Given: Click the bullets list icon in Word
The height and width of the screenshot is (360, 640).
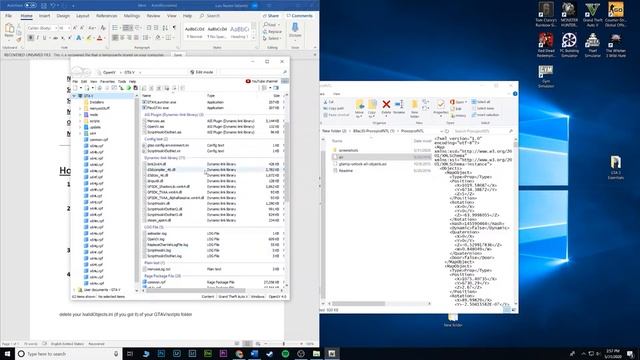Looking at the screenshot, I should (115, 28).
